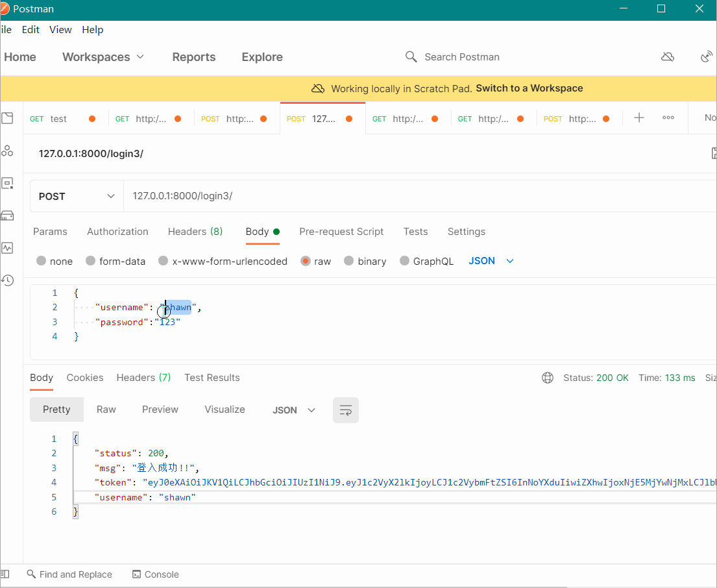Click the request URL input field
This screenshot has width=717, height=588.
tap(415, 196)
